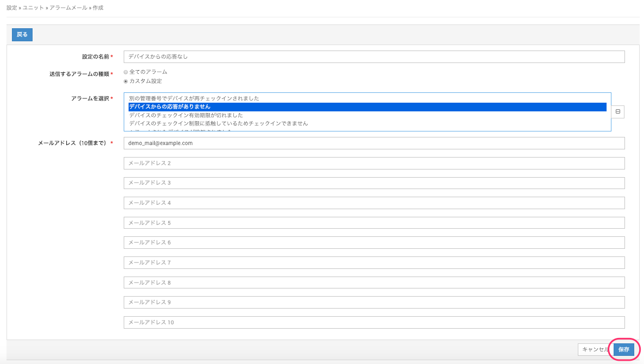The height and width of the screenshot is (364, 644).
Task: Click into the メールアドレス 8 field
Action: coord(374,283)
